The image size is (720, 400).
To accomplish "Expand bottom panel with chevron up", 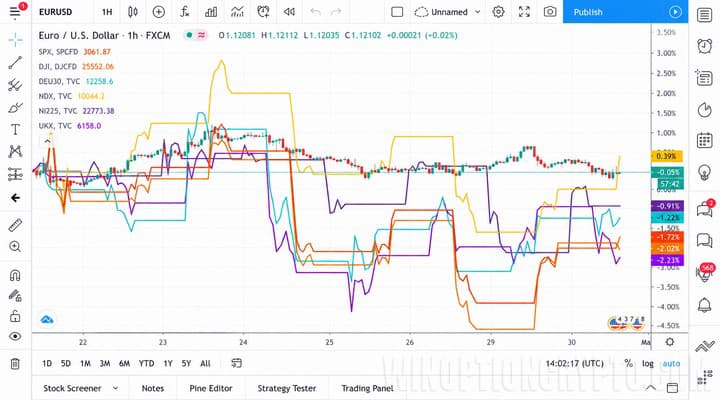I will pos(651,388).
